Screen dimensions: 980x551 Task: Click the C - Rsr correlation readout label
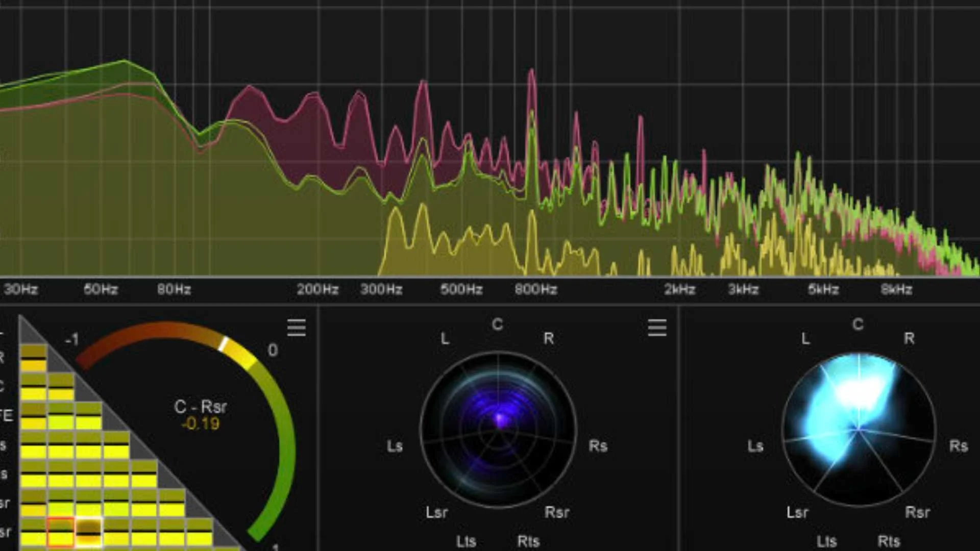(200, 407)
